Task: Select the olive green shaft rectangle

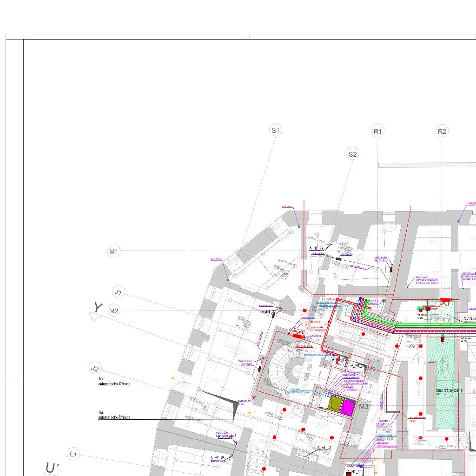Action: click(x=334, y=403)
